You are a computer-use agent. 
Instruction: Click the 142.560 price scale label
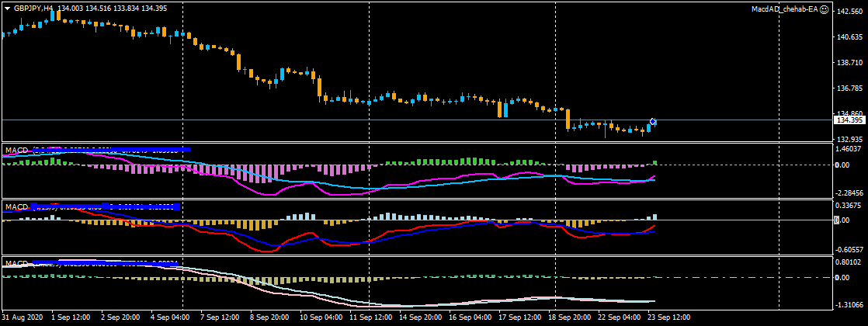click(849, 12)
